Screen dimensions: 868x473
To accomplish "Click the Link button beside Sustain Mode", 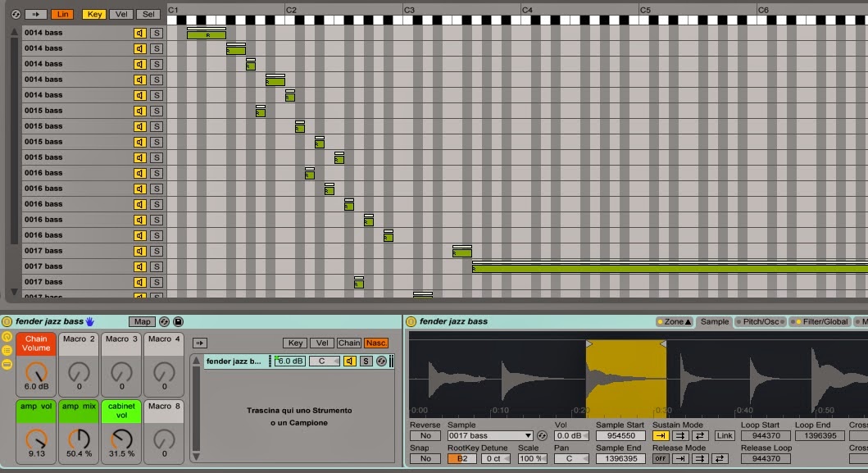I will pos(724,436).
